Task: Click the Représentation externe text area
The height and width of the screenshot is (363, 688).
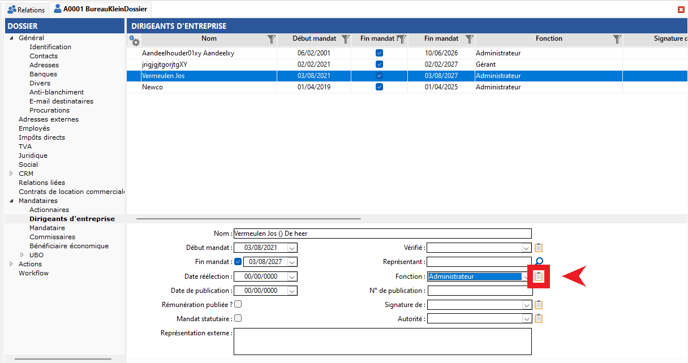Action: click(382, 341)
